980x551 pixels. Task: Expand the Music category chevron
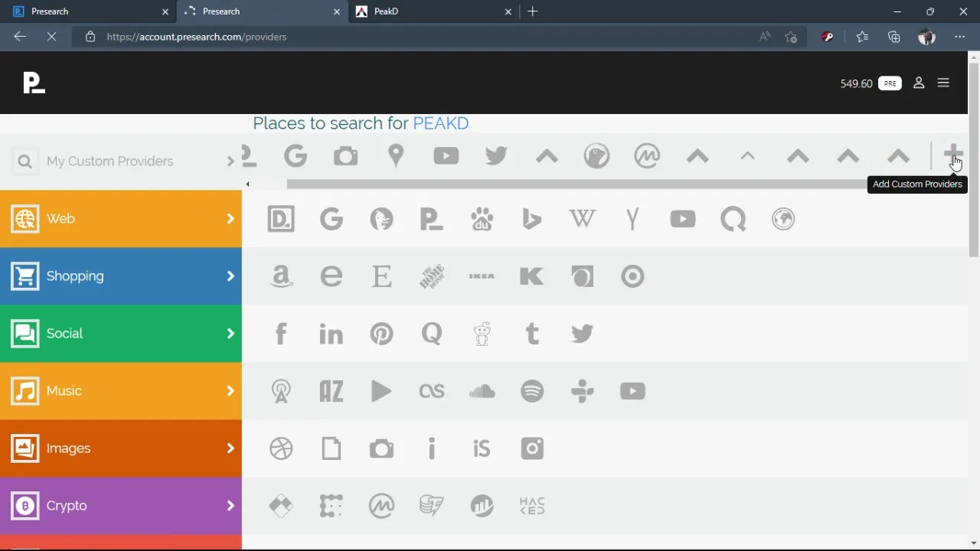pyautogui.click(x=230, y=391)
